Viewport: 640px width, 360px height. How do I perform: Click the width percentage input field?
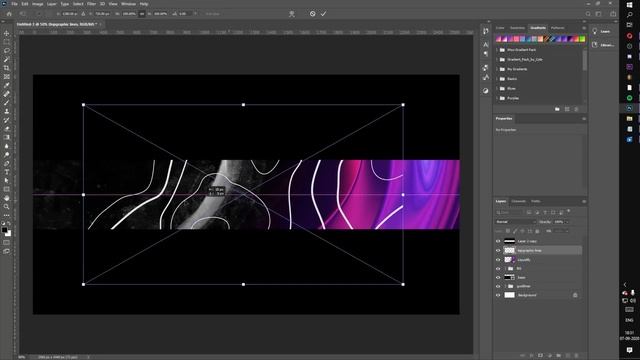(x=129, y=14)
